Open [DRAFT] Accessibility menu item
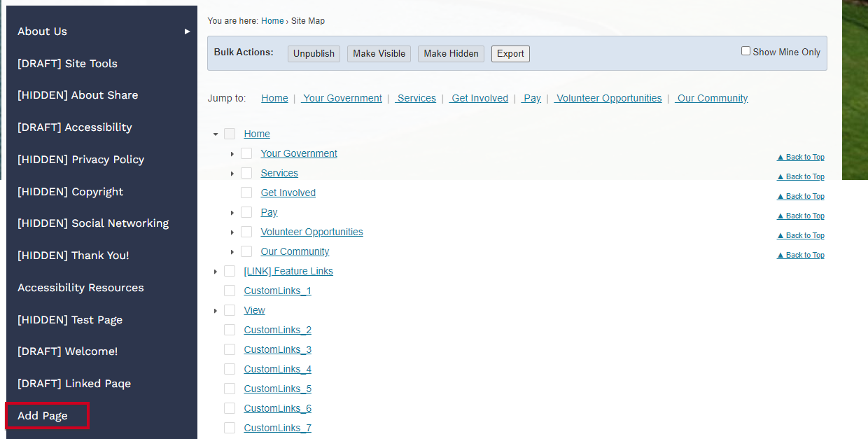Image resolution: width=868 pixels, height=439 pixels. click(x=75, y=127)
